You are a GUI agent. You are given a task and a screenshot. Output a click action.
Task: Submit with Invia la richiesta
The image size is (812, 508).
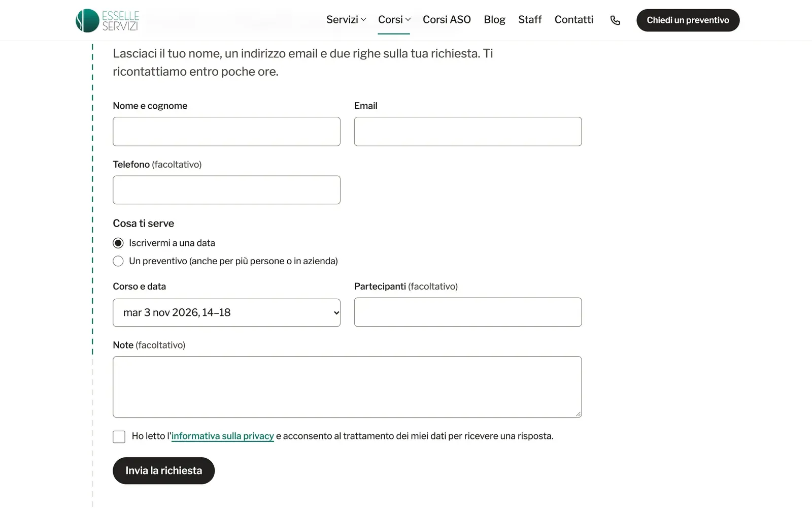coord(163,471)
